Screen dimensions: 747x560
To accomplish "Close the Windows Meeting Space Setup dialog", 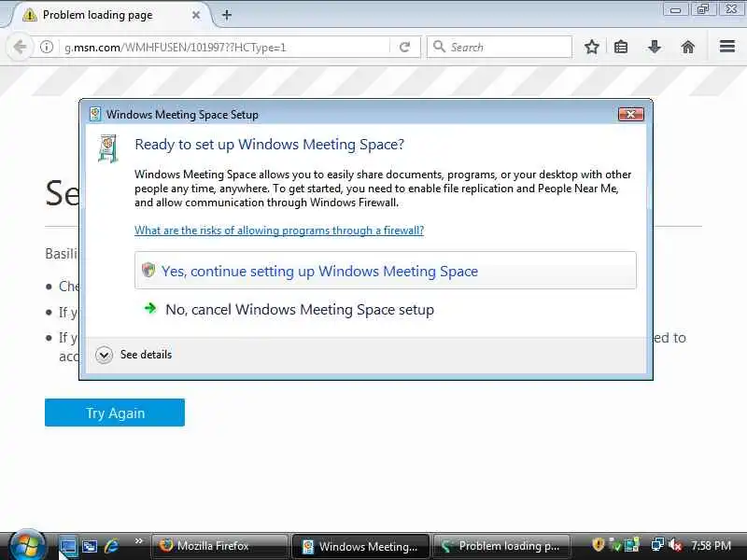I will (631, 114).
